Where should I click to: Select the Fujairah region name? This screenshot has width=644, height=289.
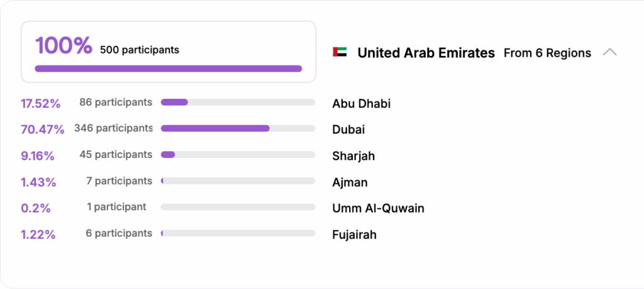click(354, 235)
